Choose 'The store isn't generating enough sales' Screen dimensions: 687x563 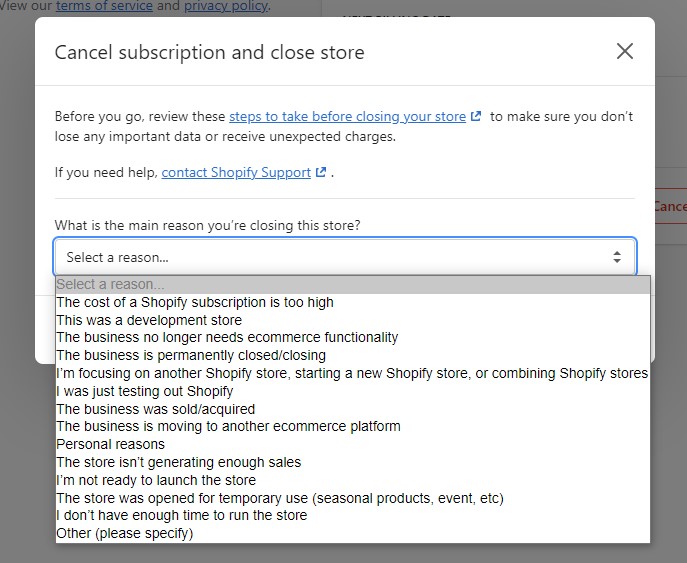[353, 462]
